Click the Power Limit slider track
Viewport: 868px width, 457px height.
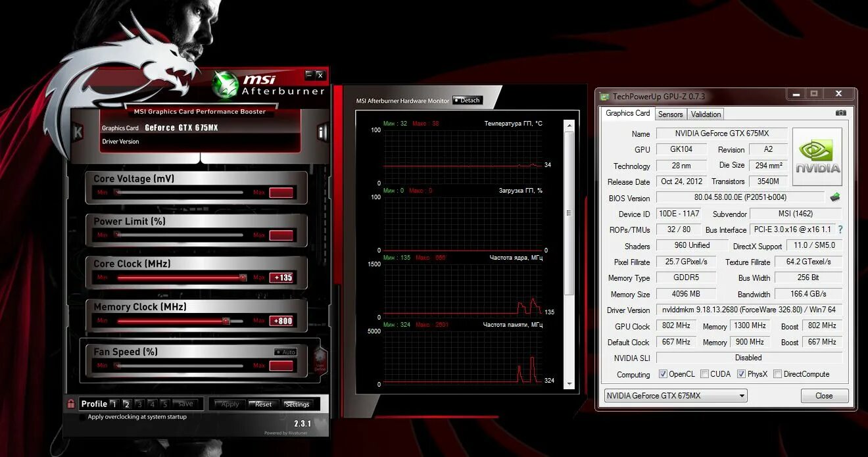(x=179, y=235)
